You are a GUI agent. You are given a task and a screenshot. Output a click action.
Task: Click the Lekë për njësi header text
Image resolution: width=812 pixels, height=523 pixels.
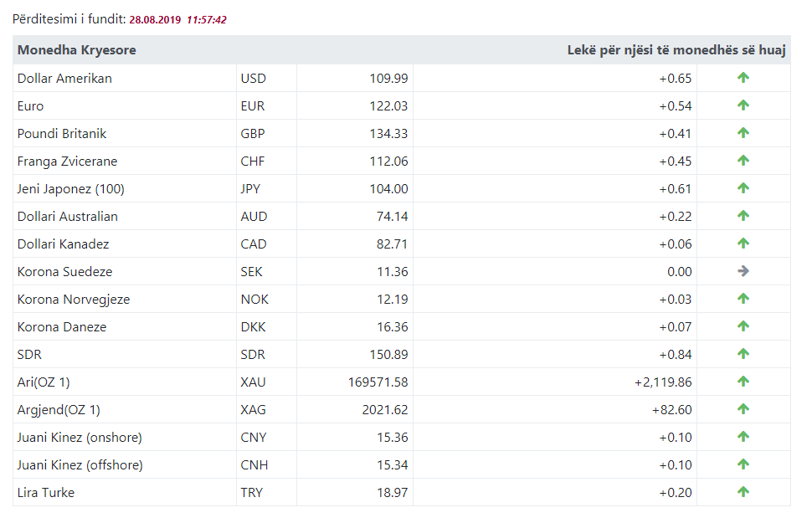tap(676, 50)
